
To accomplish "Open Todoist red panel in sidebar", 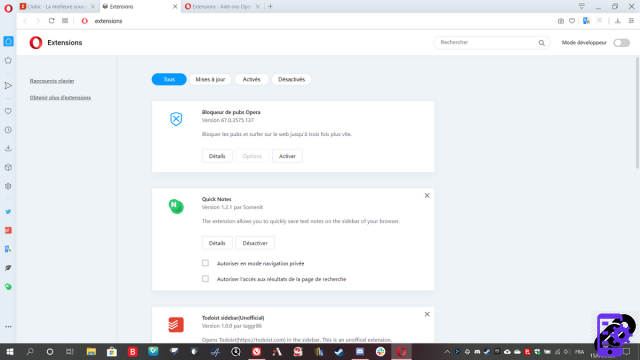I will tap(8, 230).
